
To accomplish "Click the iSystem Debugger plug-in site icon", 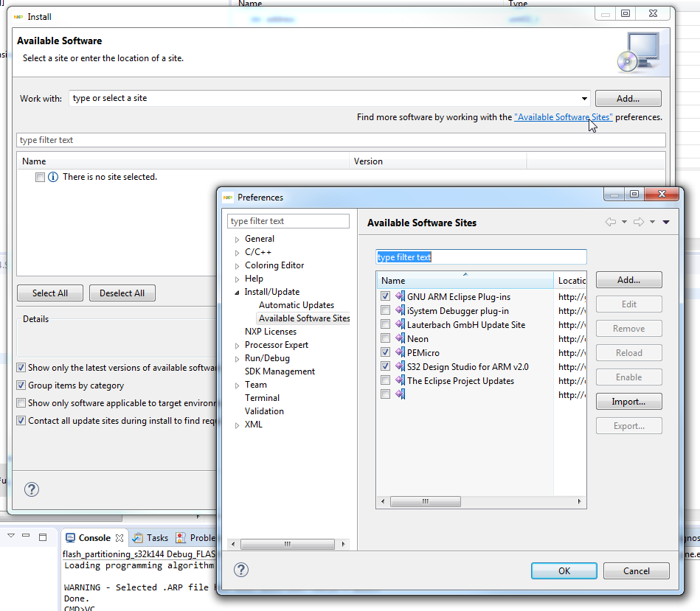I will point(400,310).
